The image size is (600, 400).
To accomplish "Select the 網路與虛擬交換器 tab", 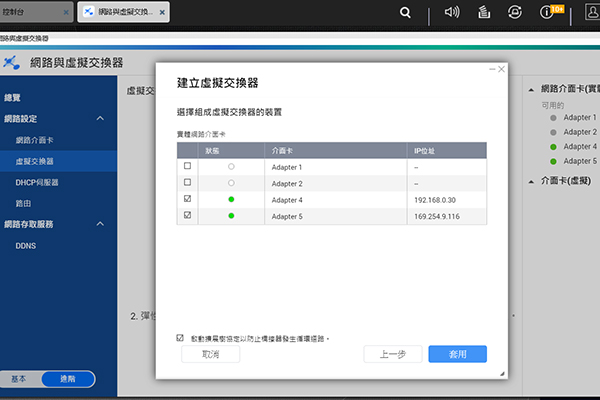I will (x=124, y=12).
